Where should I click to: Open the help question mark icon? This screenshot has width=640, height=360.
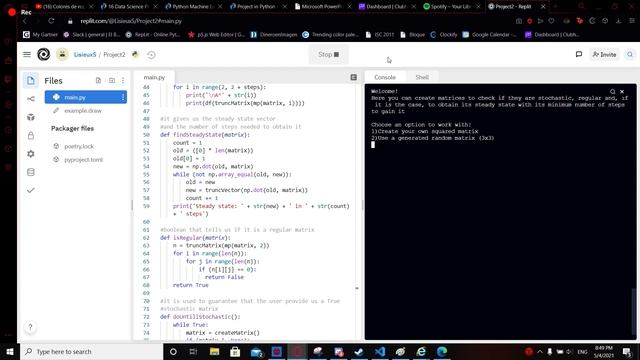pyautogui.click(x=30, y=327)
